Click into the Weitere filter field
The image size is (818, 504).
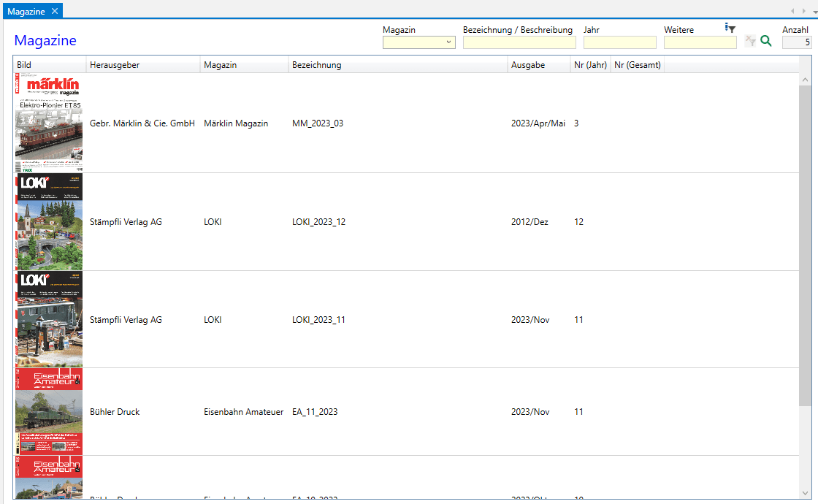(x=700, y=42)
